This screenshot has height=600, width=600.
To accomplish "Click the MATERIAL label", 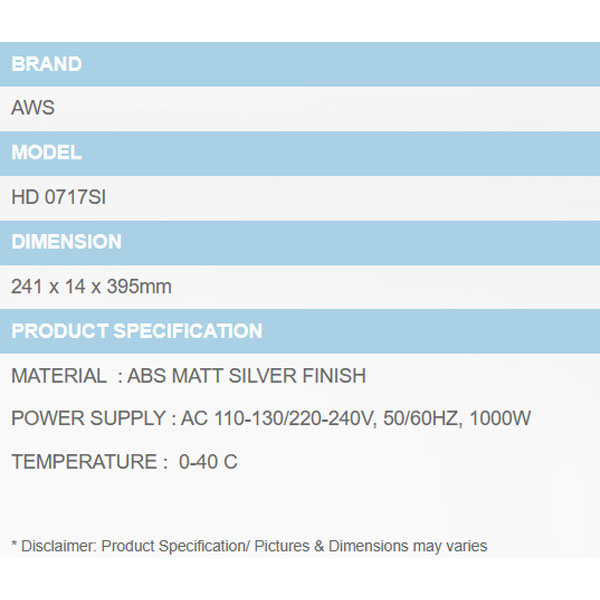I will point(58,376).
